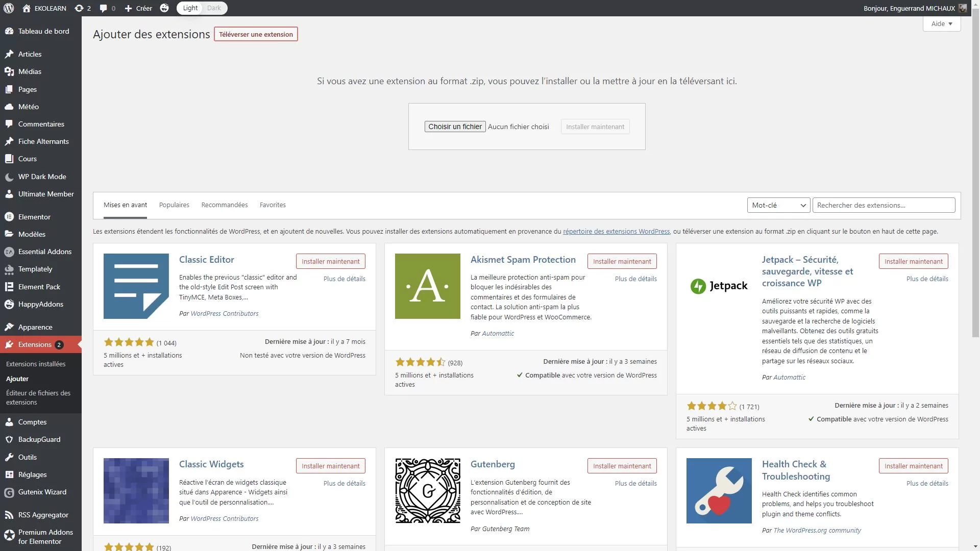Install Gutenberg extension now
This screenshot has width=980, height=551.
(x=622, y=466)
